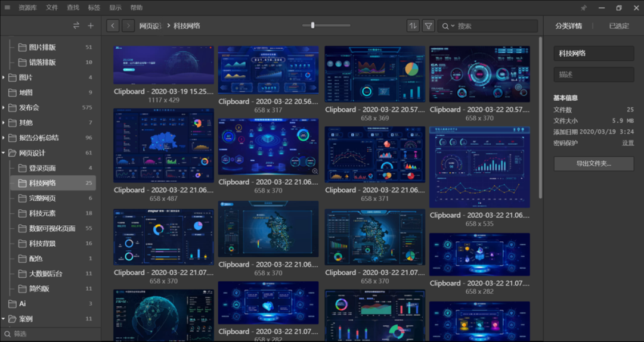Image resolution: width=644 pixels, height=342 pixels.
Task: Click the switch library arrows icon
Action: (76, 26)
